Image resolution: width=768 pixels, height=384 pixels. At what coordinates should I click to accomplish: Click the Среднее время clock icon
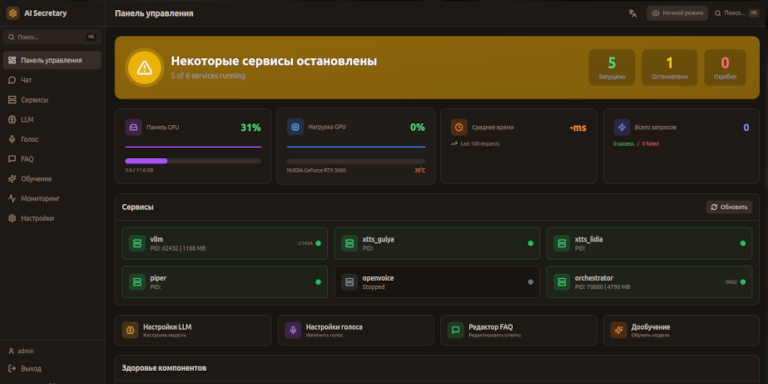coord(459,127)
